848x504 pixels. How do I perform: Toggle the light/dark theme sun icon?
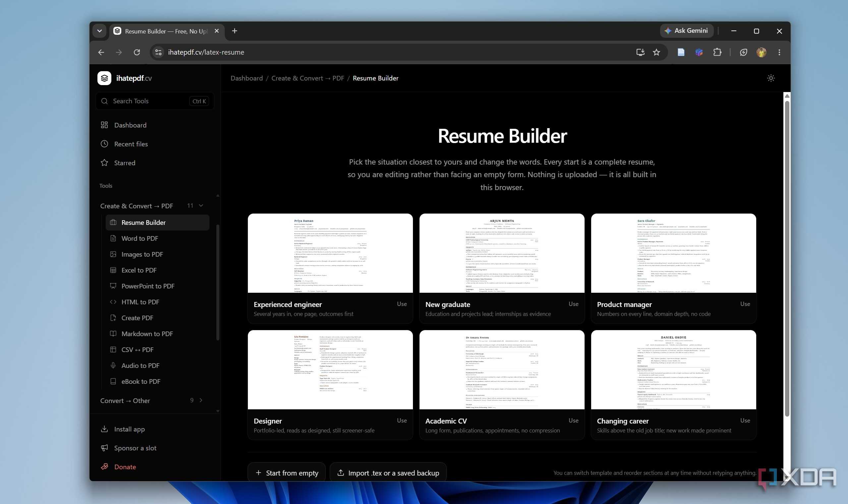point(771,78)
